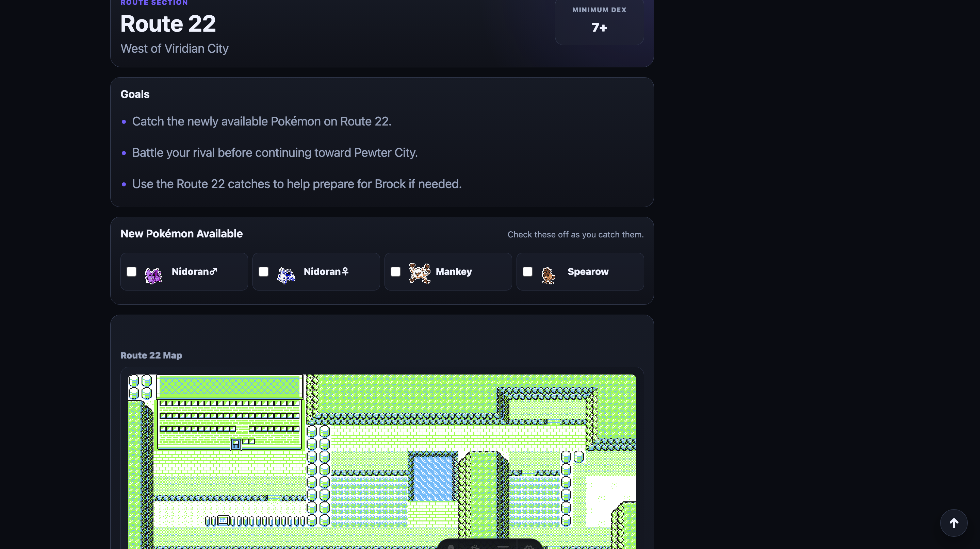Click the "Route 22 Map" label
This screenshot has height=549, width=980.
(151, 355)
